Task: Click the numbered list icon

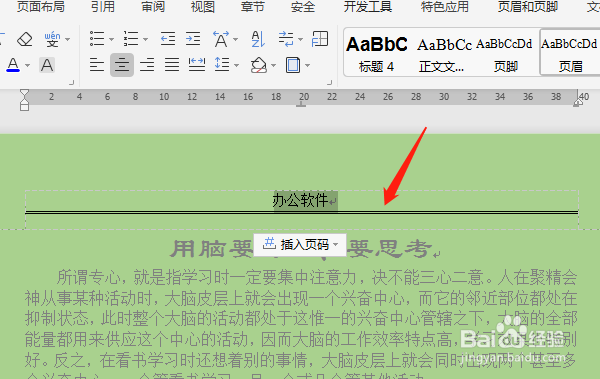Action: tap(131, 39)
